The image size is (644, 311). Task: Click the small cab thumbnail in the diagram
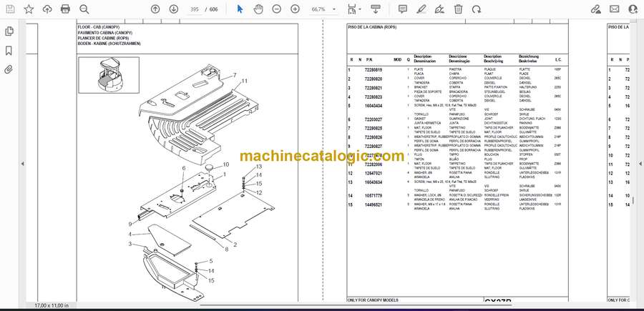click(x=109, y=75)
